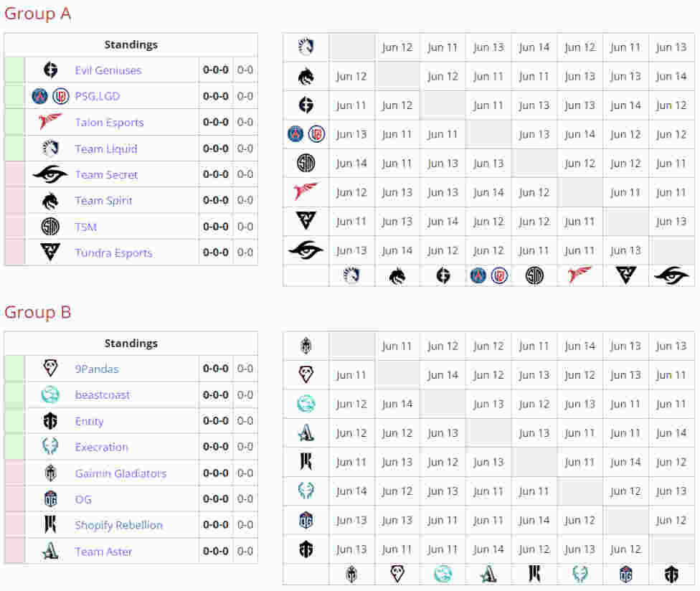The image size is (700, 591).
Task: Click Execration logo in Group B standings
Action: point(50,447)
